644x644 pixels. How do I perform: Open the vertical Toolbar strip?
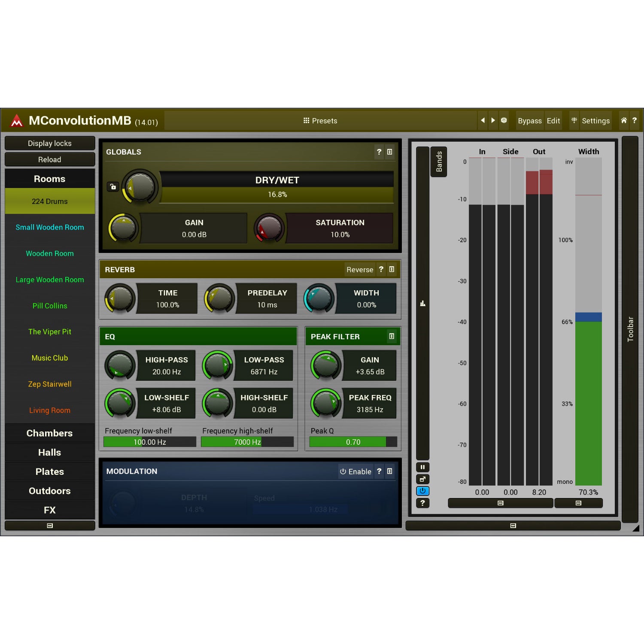[630, 329]
